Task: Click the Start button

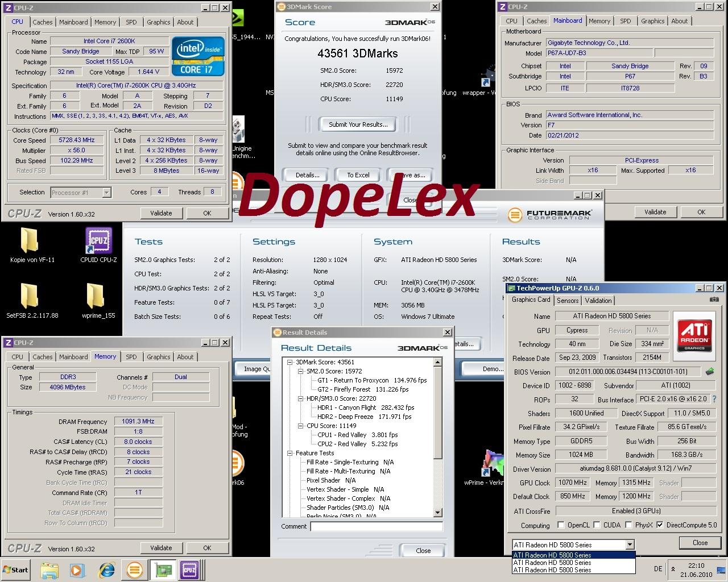Action: pyautogui.click(x=16, y=570)
